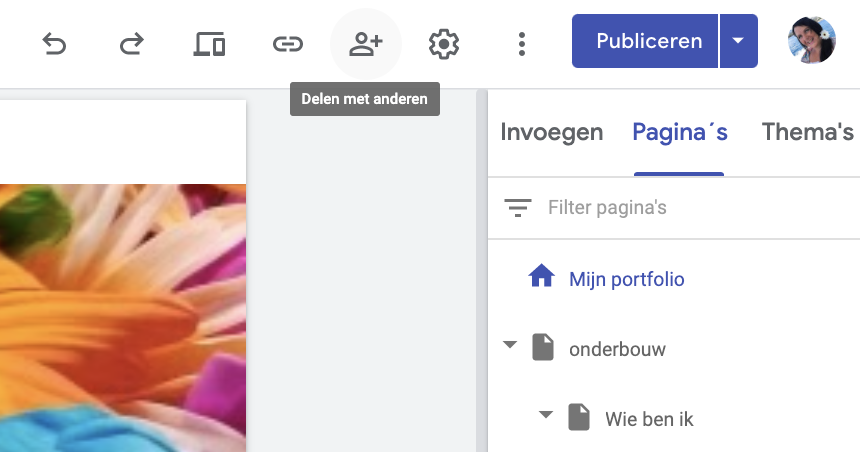Image resolution: width=860 pixels, height=452 pixels.
Task: Share with others via person-plus icon
Action: click(365, 43)
